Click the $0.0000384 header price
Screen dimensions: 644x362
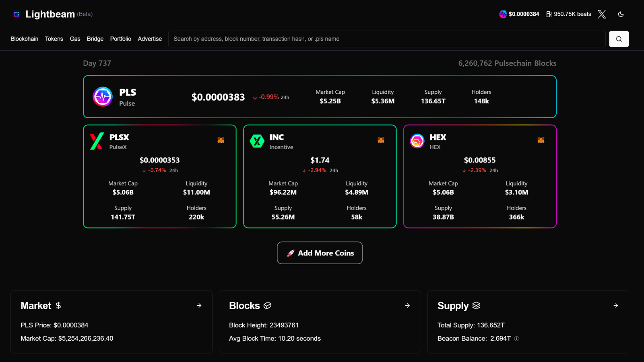point(524,14)
